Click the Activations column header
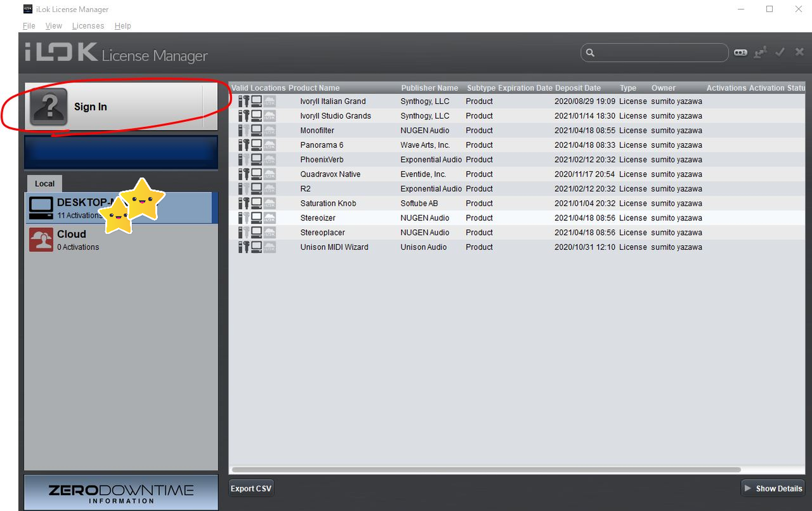 [726, 88]
